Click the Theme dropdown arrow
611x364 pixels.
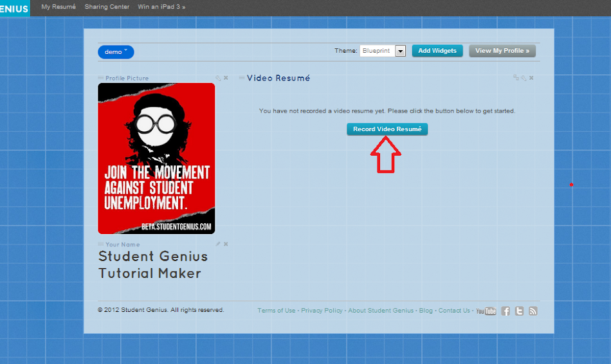pos(400,51)
